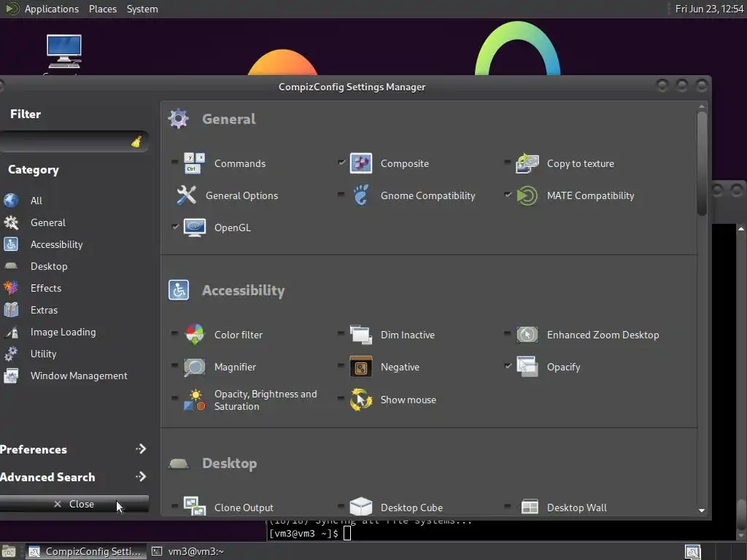Screen dimensions: 747x560
Task: Enable the Gnome Compatibility checkbox
Action: (x=341, y=194)
